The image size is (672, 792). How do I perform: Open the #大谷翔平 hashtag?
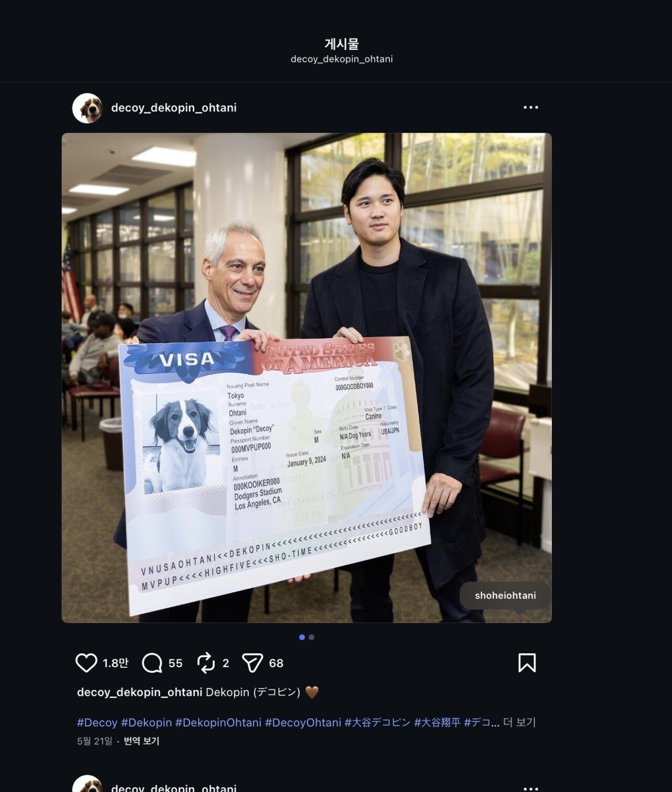[x=437, y=723]
